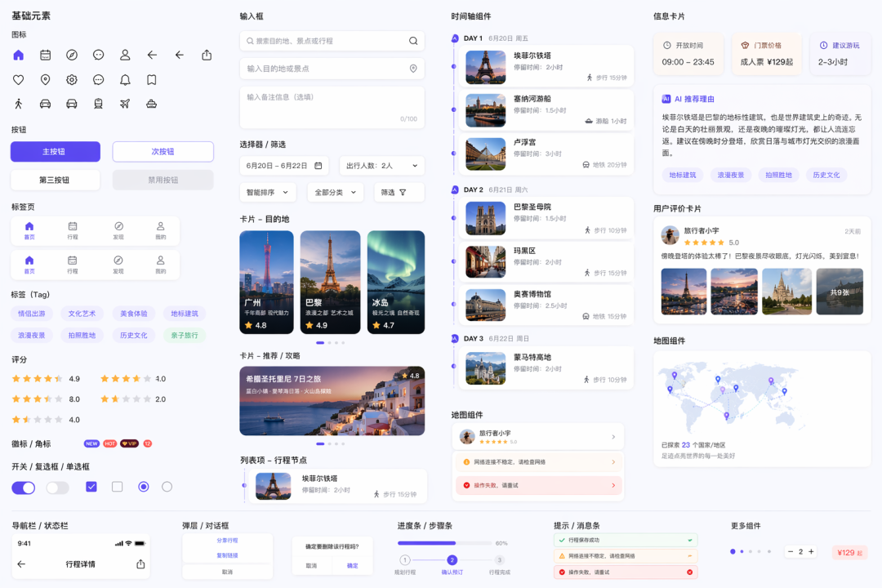Open the 冰岛 destination card
The image size is (882, 588).
pyautogui.click(x=396, y=282)
